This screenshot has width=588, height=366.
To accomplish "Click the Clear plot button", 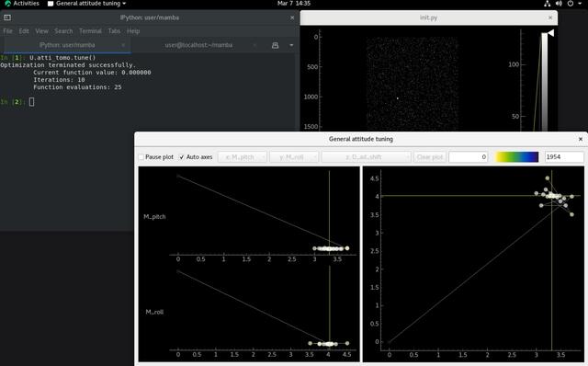I will tap(430, 157).
